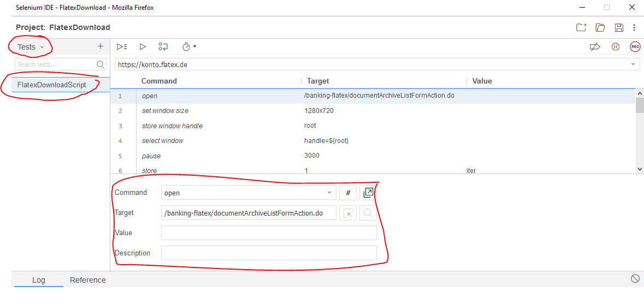The height and width of the screenshot is (304, 644).
Task: Switch to the Log tab
Action: click(39, 280)
